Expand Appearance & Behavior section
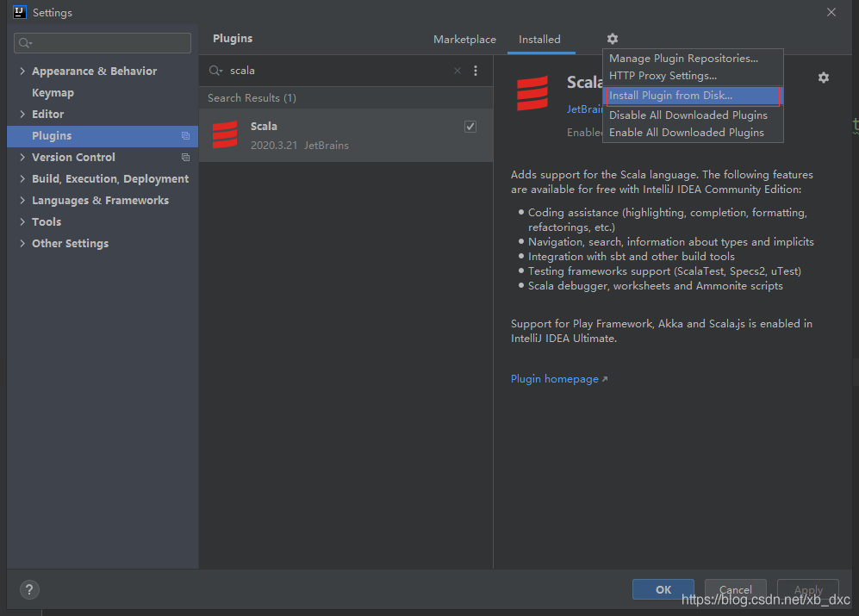859x616 pixels. pos(22,72)
